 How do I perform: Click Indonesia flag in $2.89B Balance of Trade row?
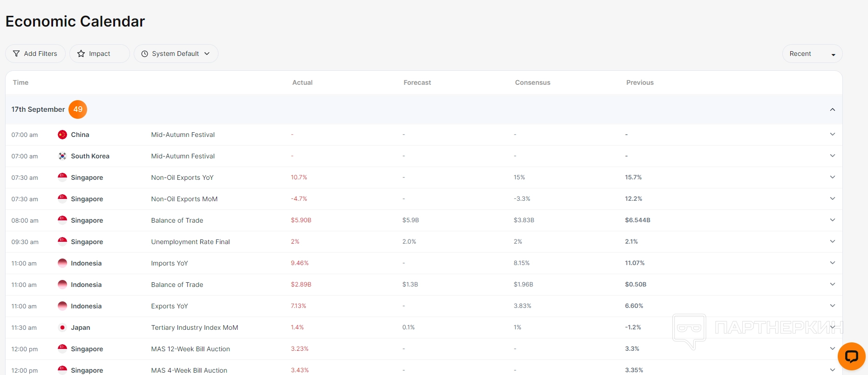[x=62, y=285]
